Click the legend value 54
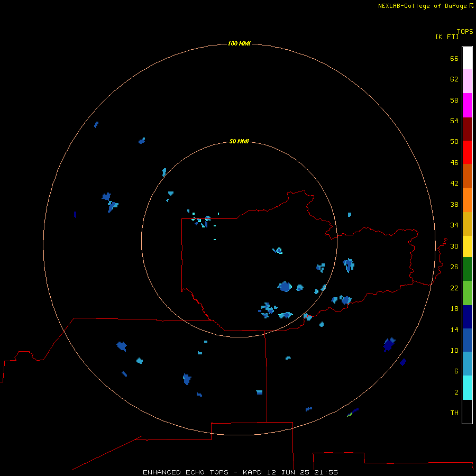Screen dimensions: 476x476 click(454, 121)
